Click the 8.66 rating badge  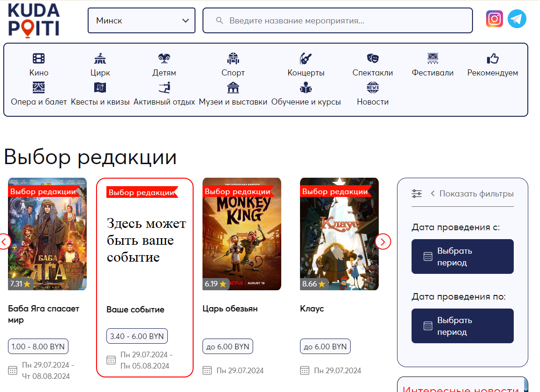point(314,284)
